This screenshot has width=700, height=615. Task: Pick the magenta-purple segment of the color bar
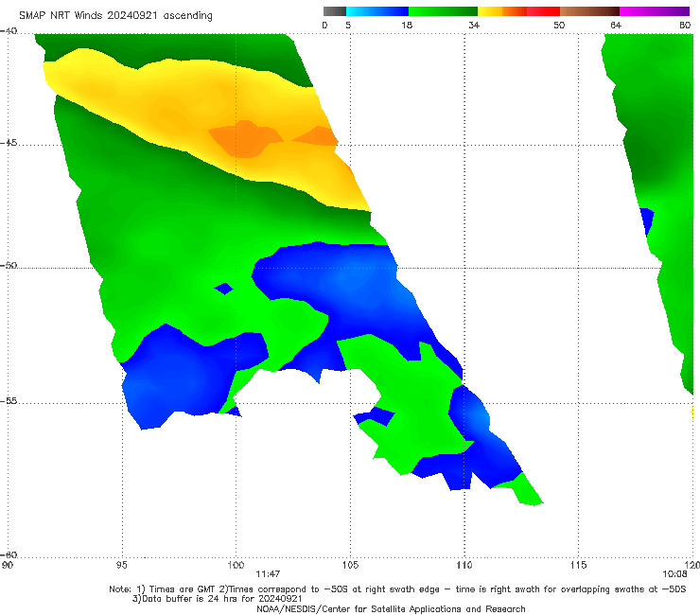(x=655, y=11)
